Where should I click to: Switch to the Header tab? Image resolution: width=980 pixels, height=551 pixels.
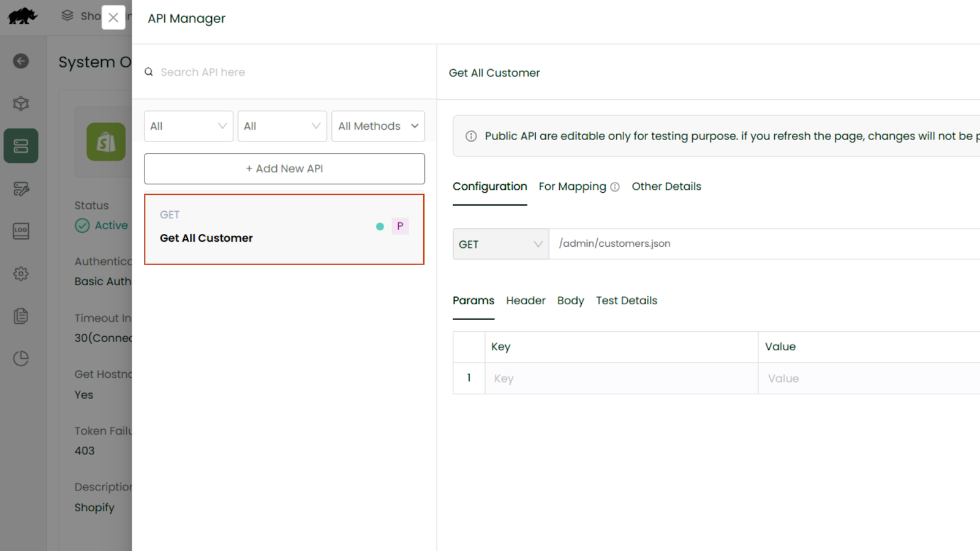[x=526, y=301]
